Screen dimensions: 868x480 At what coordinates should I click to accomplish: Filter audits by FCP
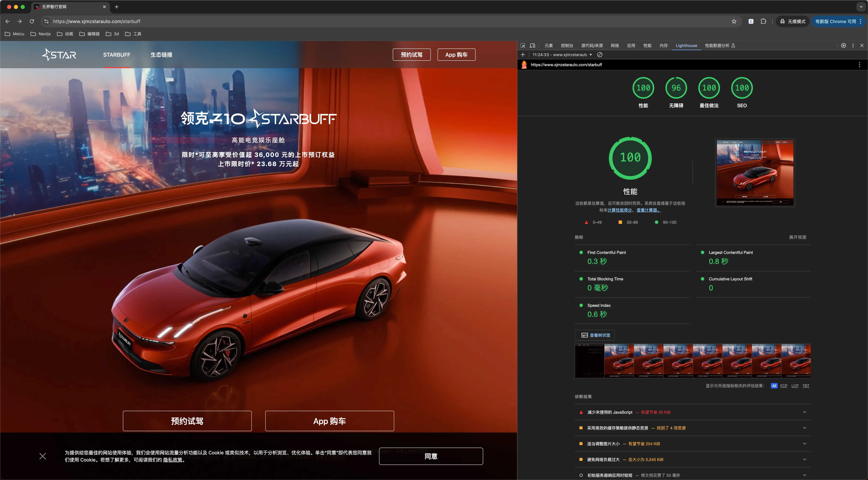(784, 386)
